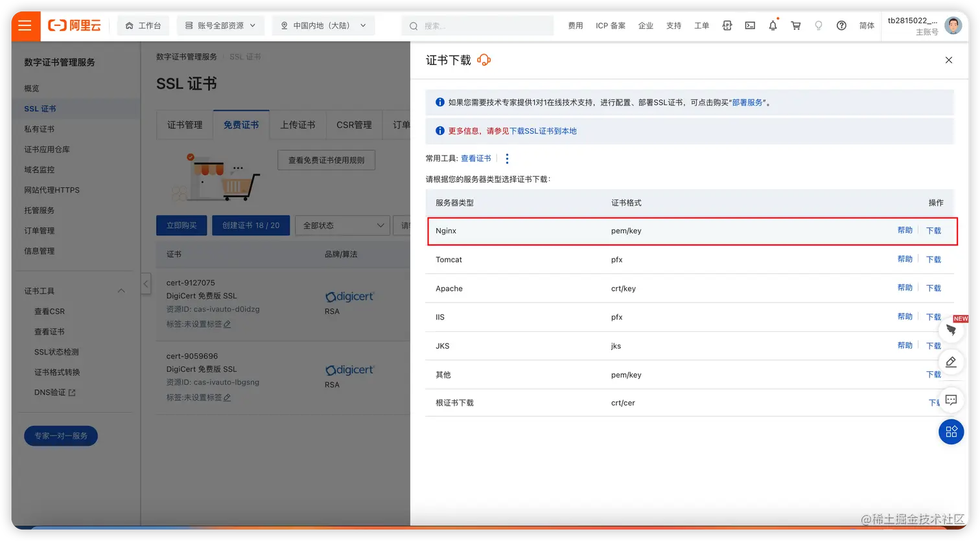Click the lightbulb icon in top bar
Viewport: 980px width, 541px height.
(819, 26)
